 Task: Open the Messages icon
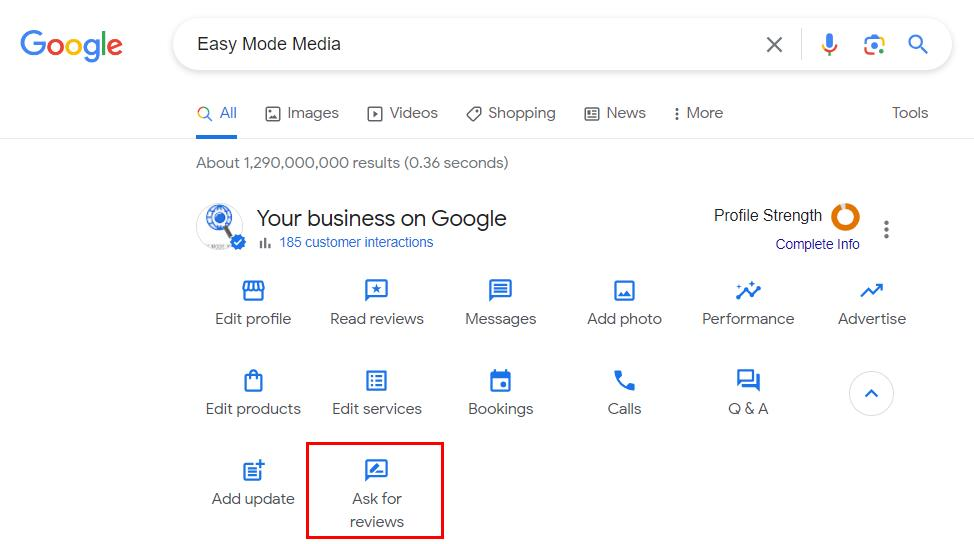tap(500, 290)
